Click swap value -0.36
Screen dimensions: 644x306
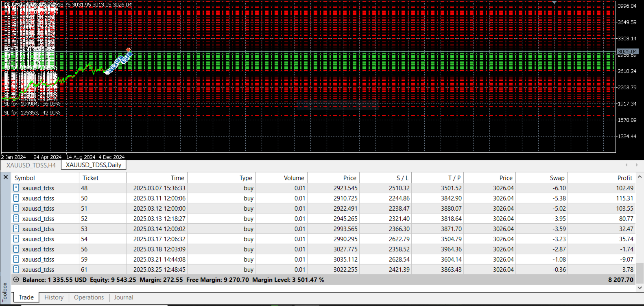(x=559, y=269)
